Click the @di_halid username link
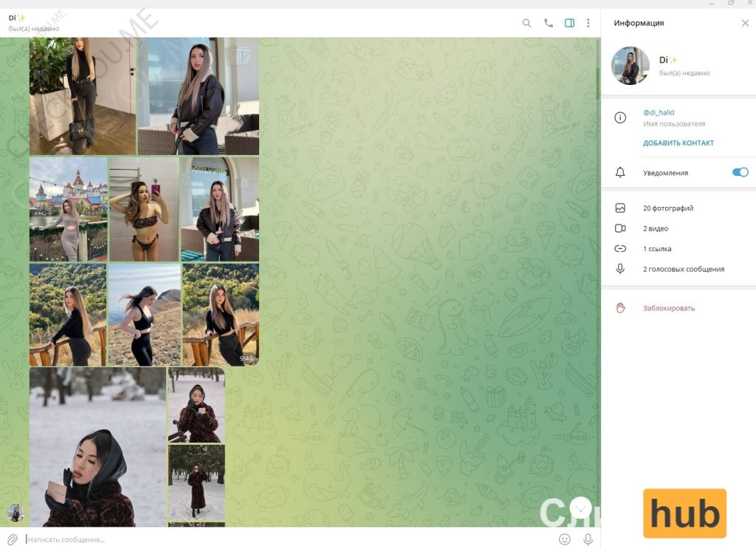This screenshot has height=549, width=756. pos(659,112)
